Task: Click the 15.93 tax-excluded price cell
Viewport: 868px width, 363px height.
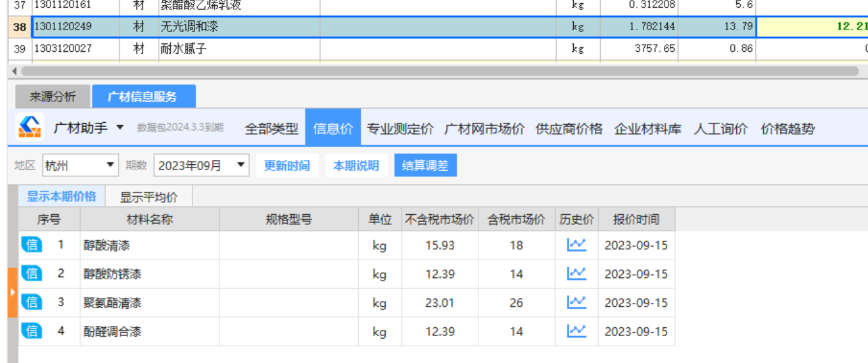Action: 440,245
